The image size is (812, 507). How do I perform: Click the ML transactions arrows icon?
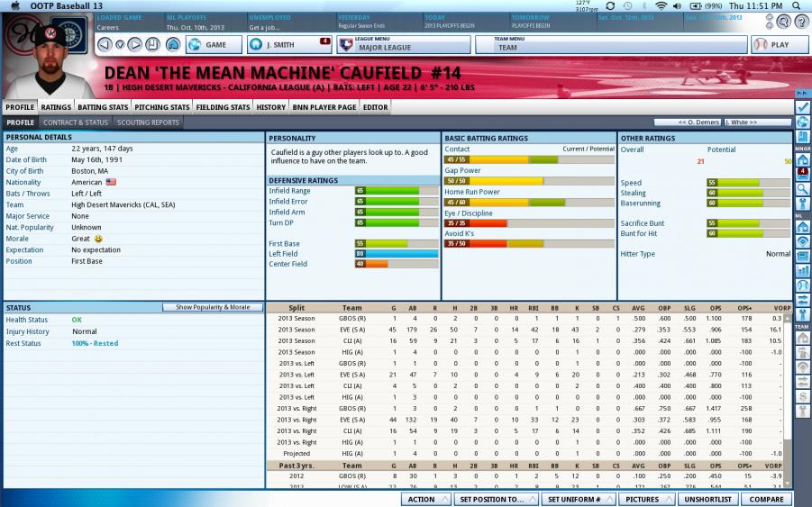tap(803, 300)
